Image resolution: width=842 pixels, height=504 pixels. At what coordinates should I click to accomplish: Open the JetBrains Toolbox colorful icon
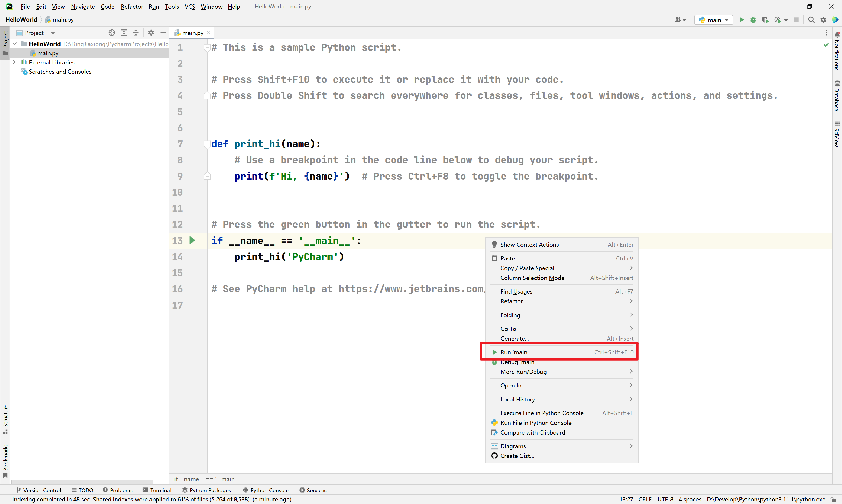pyautogui.click(x=835, y=20)
